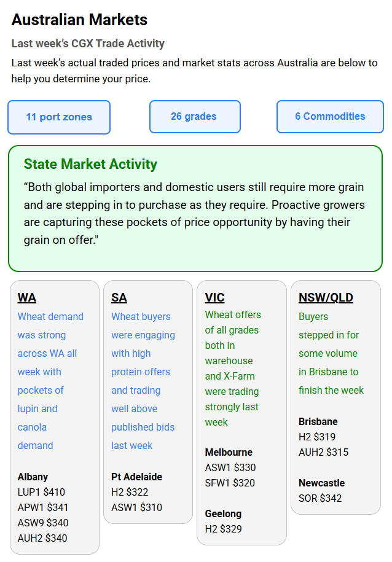392x562 pixels.
Task: Open the WA state heading link
Action: click(27, 298)
